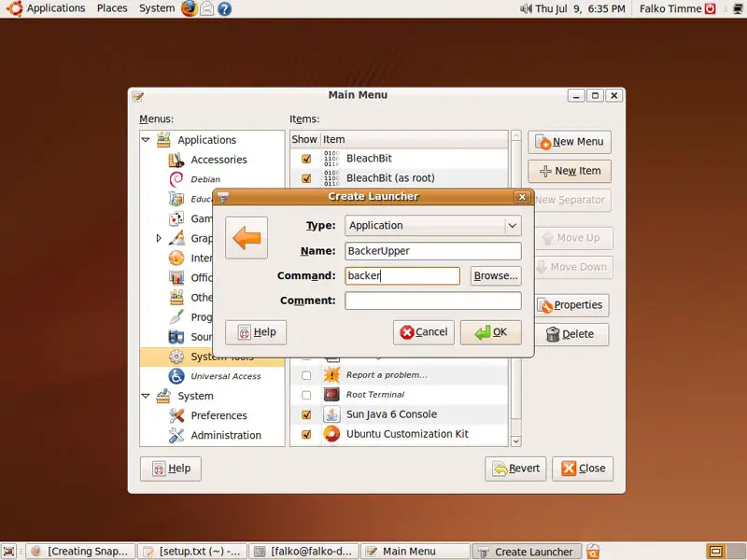This screenshot has width=747, height=560.
Task: Click the volume speaker icon
Action: pos(526,8)
